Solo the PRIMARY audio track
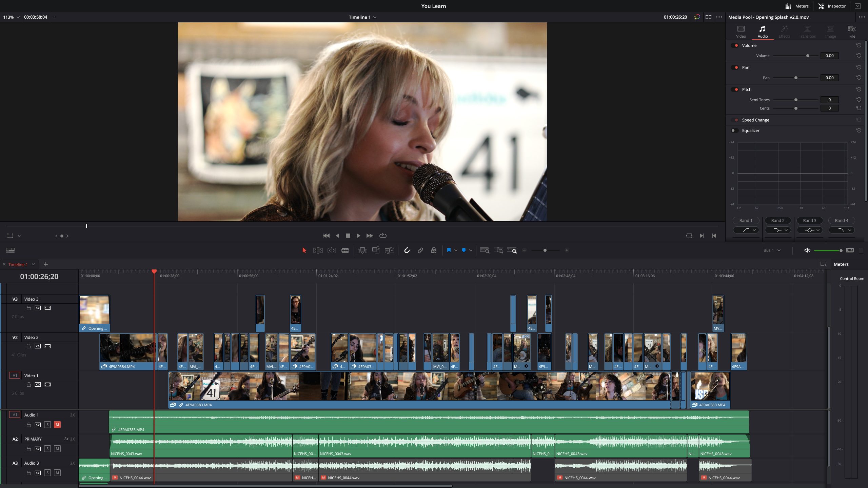The width and height of the screenshot is (868, 488). 47,449
